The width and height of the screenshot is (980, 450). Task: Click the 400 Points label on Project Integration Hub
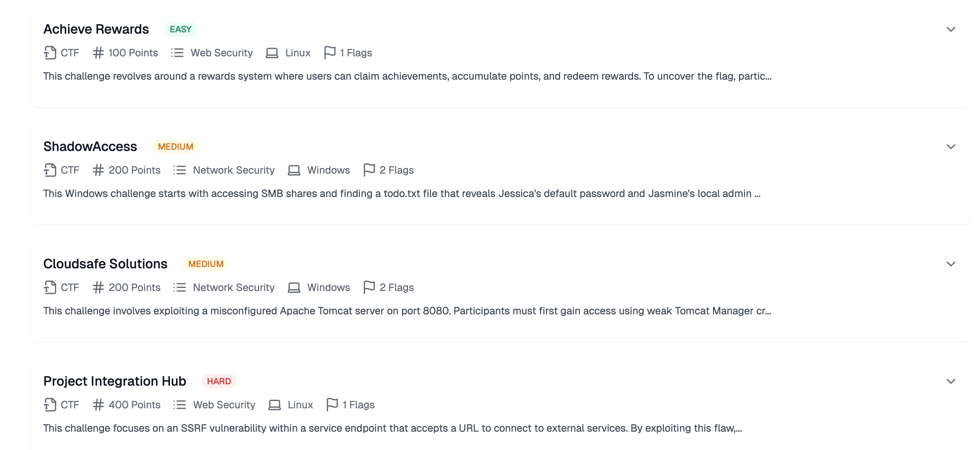point(134,405)
